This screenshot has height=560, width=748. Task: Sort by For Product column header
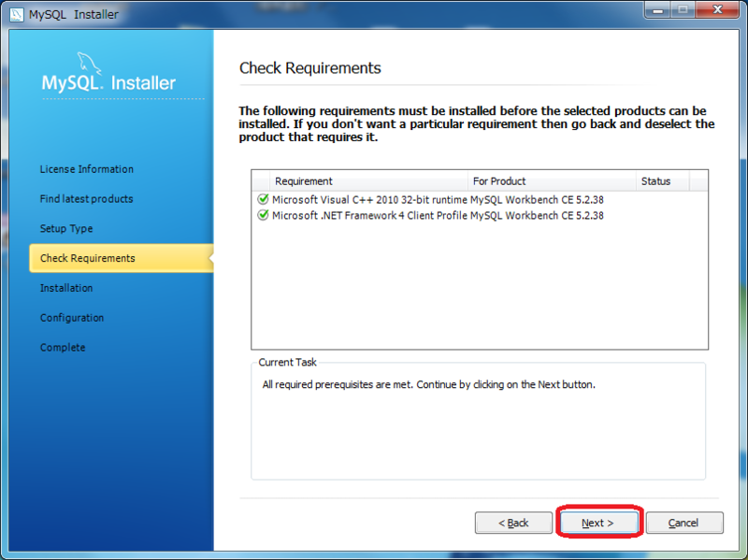pos(552,181)
